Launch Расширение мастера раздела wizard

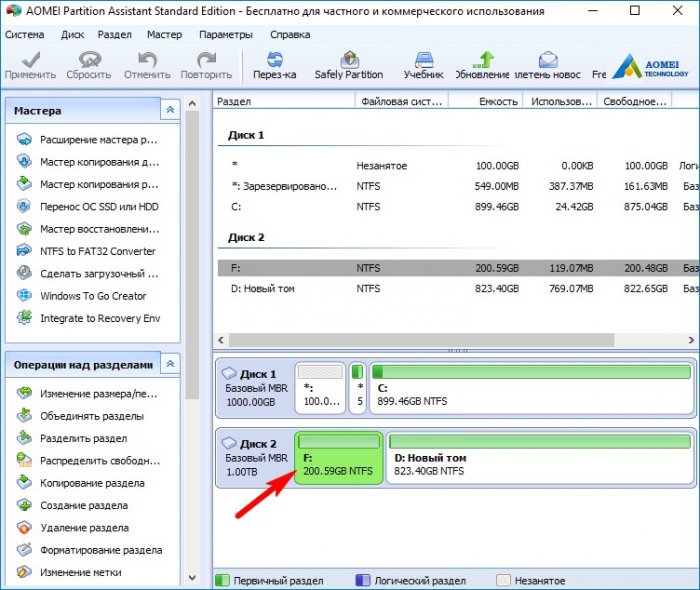pyautogui.click(x=87, y=140)
